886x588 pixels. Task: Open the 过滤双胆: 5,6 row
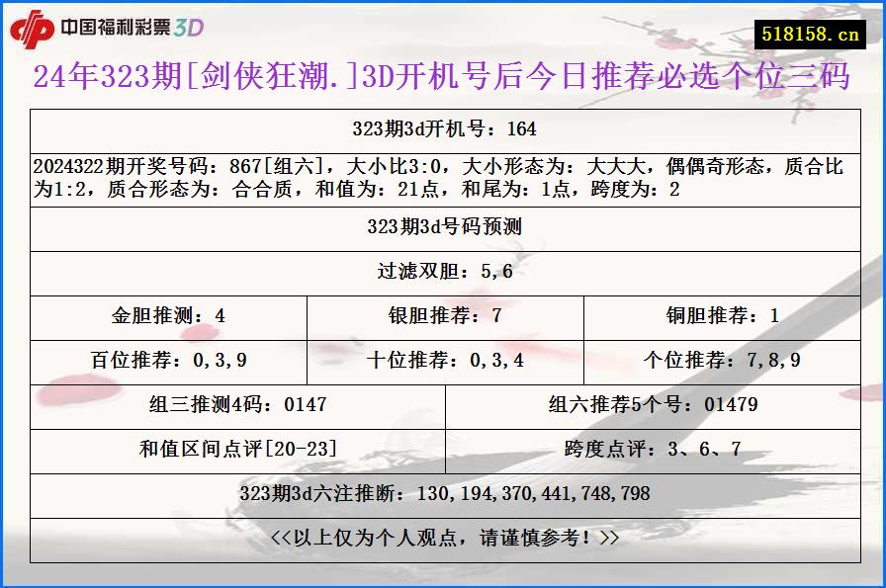442,269
